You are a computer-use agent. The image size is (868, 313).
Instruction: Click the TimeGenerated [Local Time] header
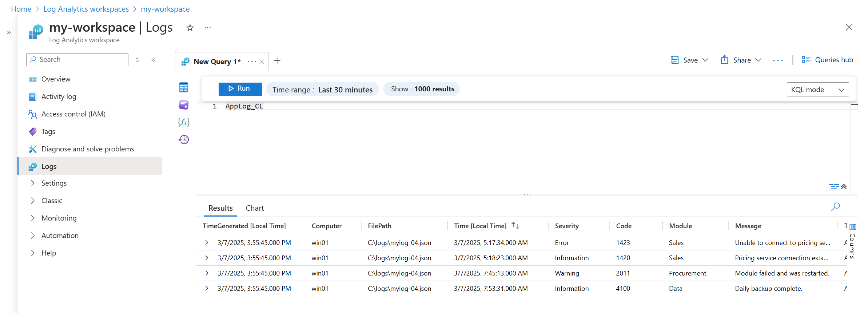coord(244,226)
